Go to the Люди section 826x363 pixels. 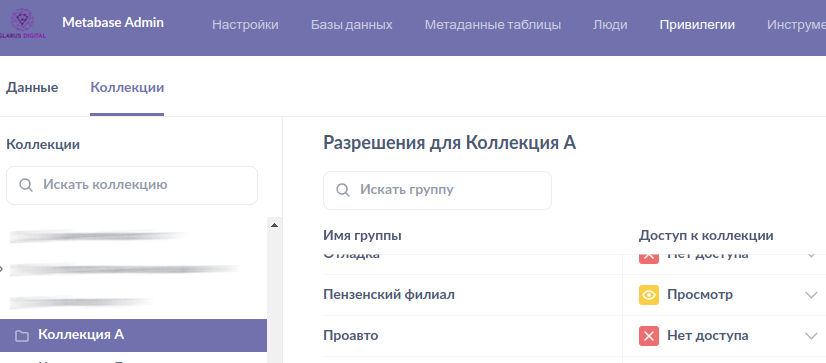[x=610, y=25]
